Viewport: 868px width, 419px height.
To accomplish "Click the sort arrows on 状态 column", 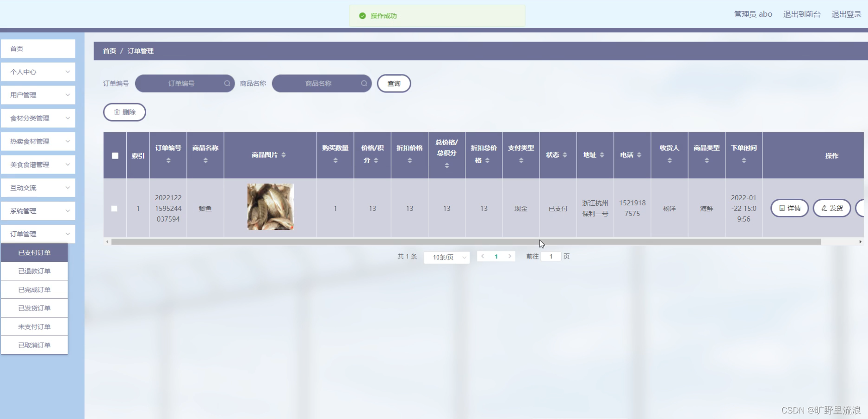I will pos(565,155).
